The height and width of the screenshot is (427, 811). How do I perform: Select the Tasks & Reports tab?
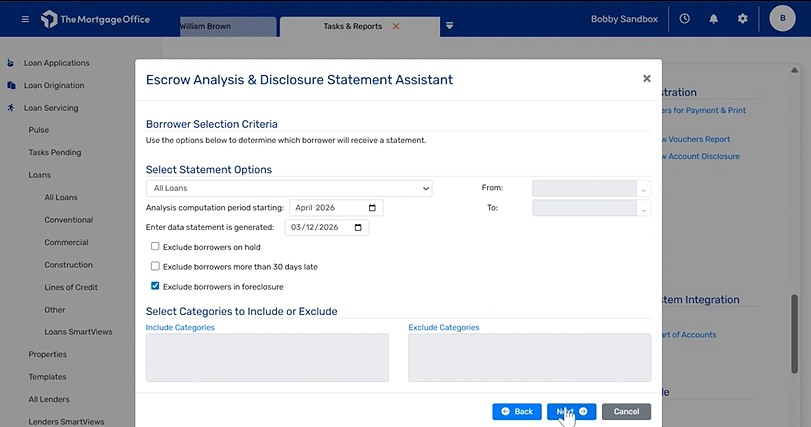pos(353,26)
